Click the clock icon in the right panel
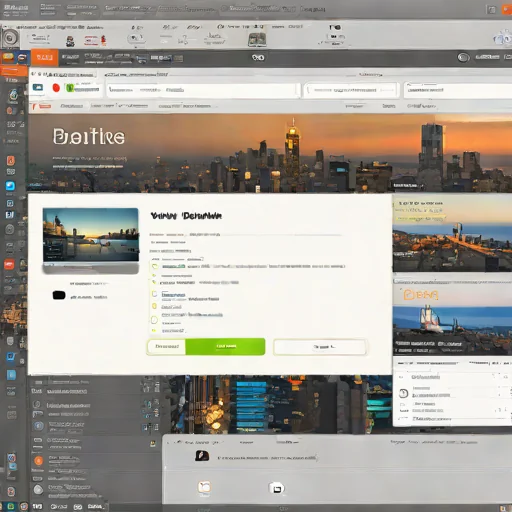 point(403,393)
